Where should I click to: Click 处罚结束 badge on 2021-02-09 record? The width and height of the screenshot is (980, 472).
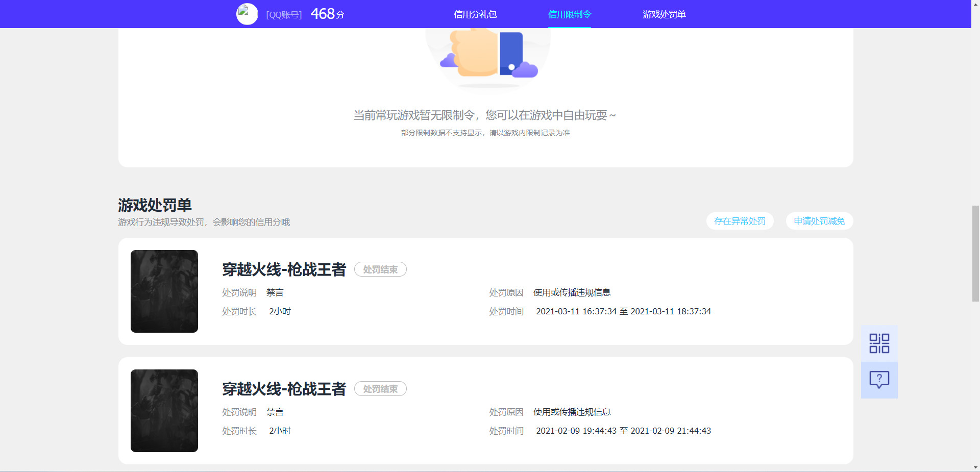pyautogui.click(x=380, y=389)
